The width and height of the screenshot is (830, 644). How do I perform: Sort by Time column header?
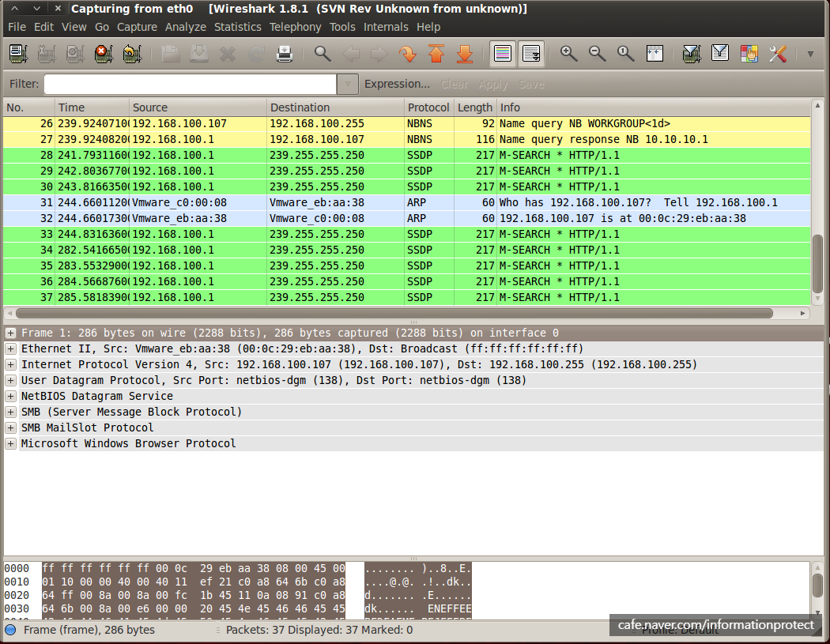92,107
